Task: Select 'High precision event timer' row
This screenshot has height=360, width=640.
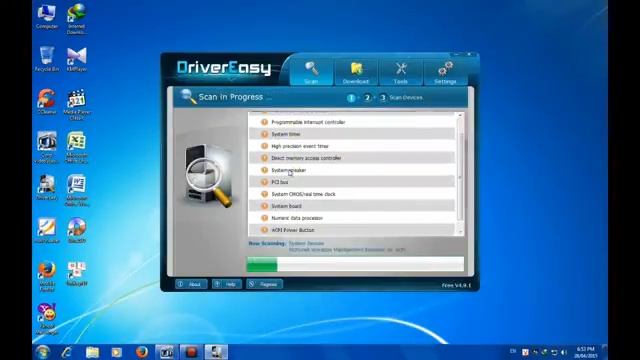Action: (x=352, y=146)
